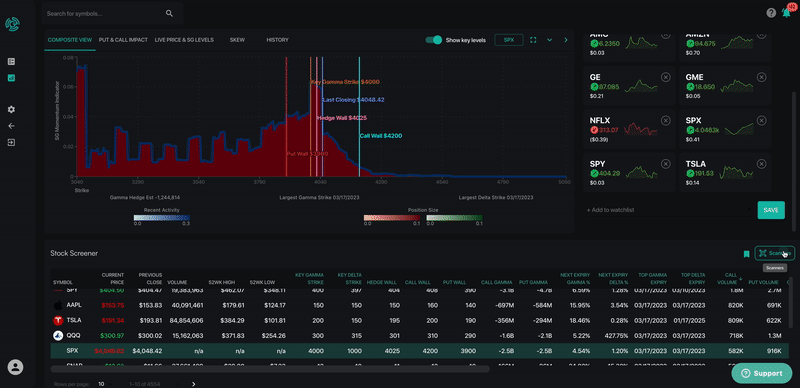800x388 pixels.
Task: Click the QQQ logo in screener table
Action: click(x=58, y=336)
